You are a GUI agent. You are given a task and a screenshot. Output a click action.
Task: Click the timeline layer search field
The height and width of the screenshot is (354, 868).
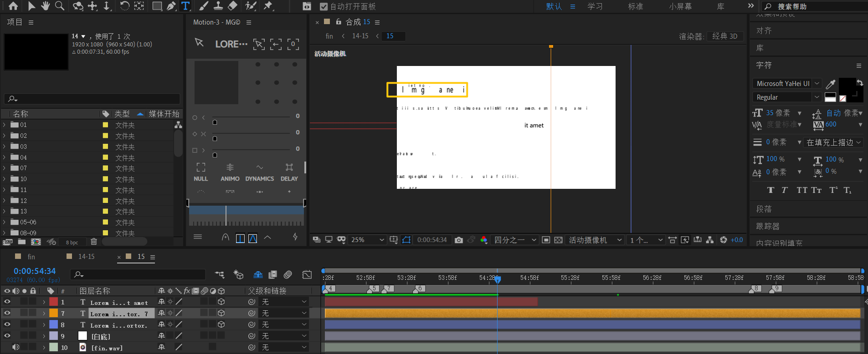[x=138, y=274]
